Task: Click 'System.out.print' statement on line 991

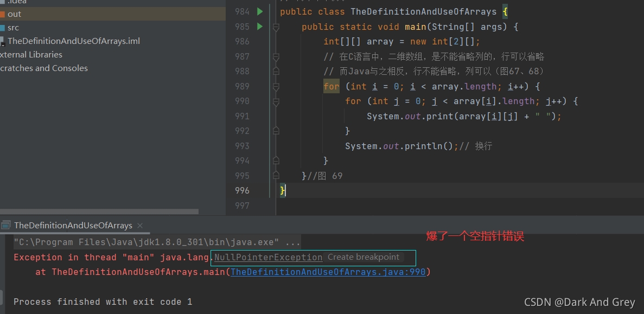Action: 464,116
